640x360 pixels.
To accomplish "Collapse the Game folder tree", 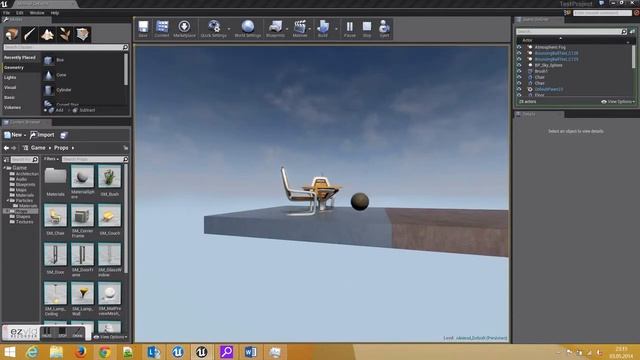I will click(4, 168).
